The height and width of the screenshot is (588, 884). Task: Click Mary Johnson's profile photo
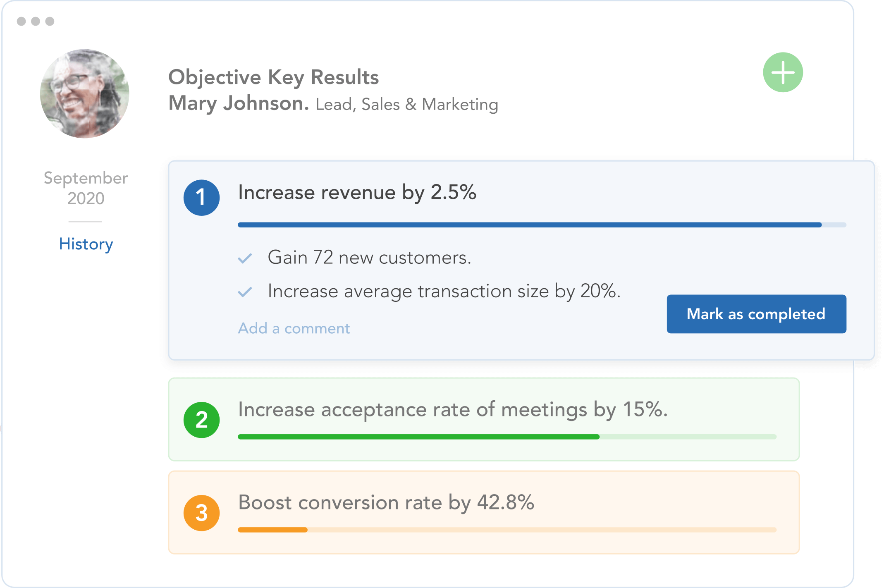click(x=85, y=94)
